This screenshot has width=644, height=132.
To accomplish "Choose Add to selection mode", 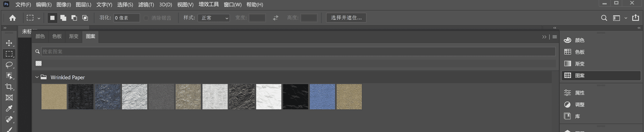I will pyautogui.click(x=63, y=18).
